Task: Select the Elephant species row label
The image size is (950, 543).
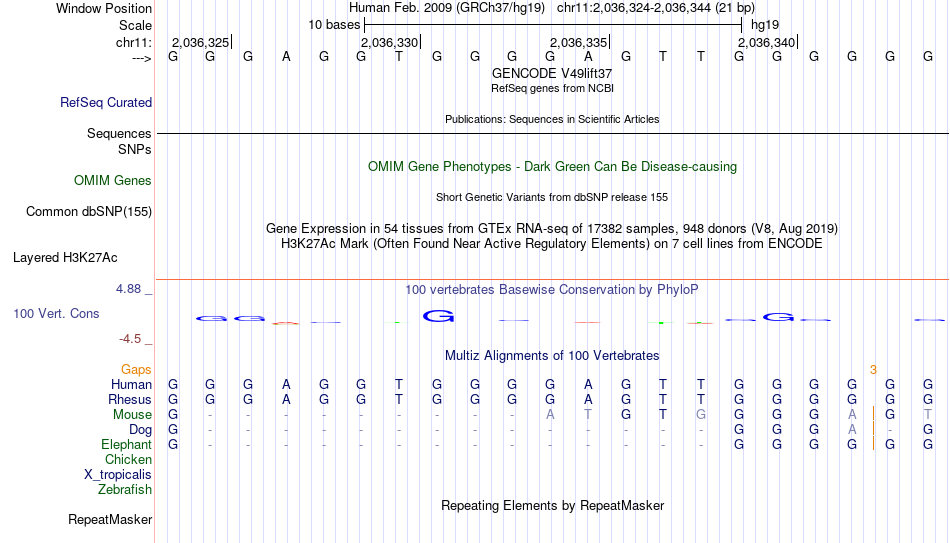Action: pyautogui.click(x=127, y=445)
